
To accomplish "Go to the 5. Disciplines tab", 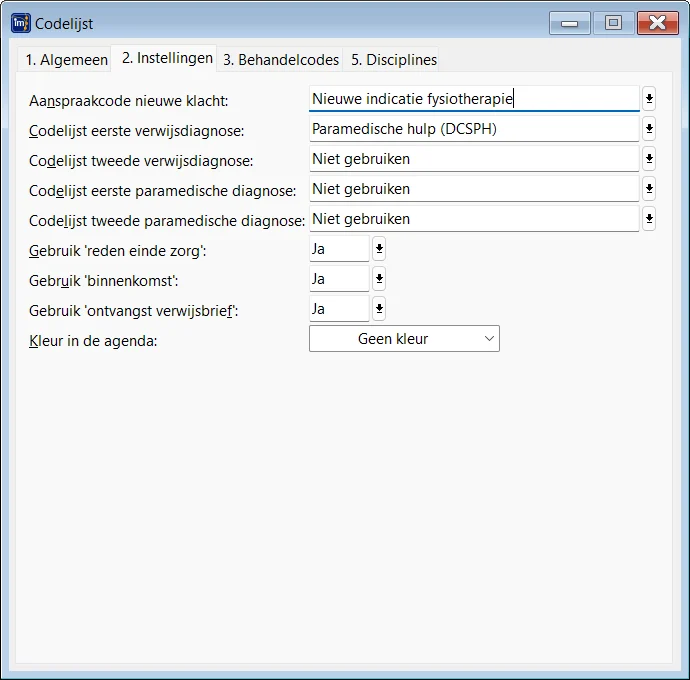I will click(x=393, y=60).
